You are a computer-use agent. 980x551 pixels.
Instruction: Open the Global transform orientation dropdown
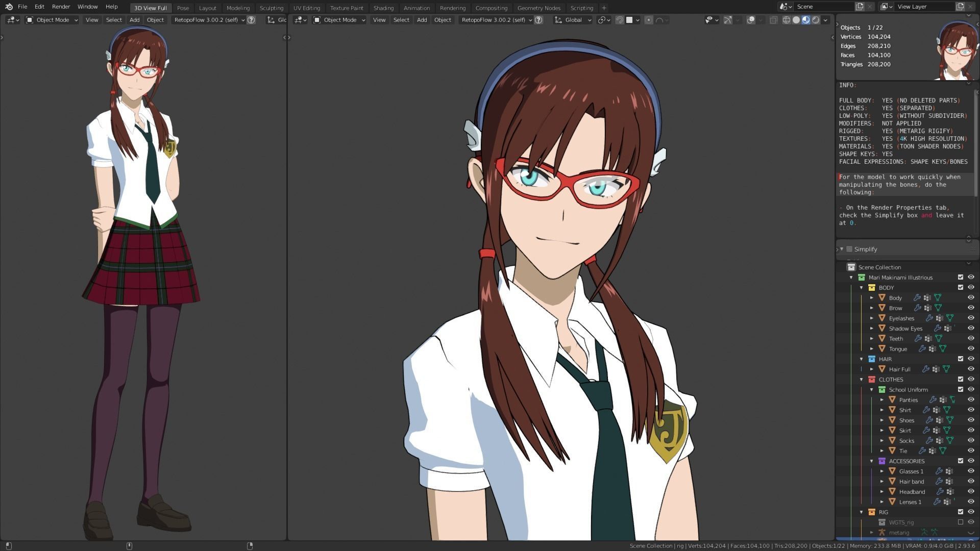coord(573,20)
